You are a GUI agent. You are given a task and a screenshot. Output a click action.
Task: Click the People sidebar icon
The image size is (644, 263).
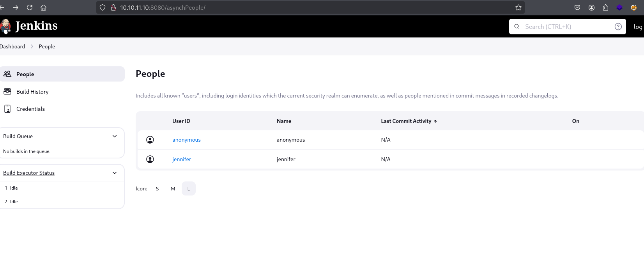coord(7,74)
